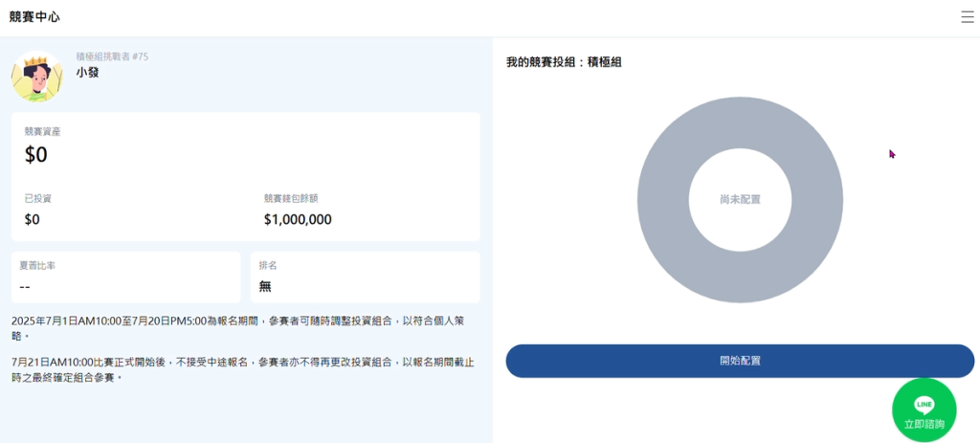Click the 7月21日AM10:00 competition start paragraph
Image resolution: width=980 pixels, height=443 pixels.
pyautogui.click(x=242, y=370)
